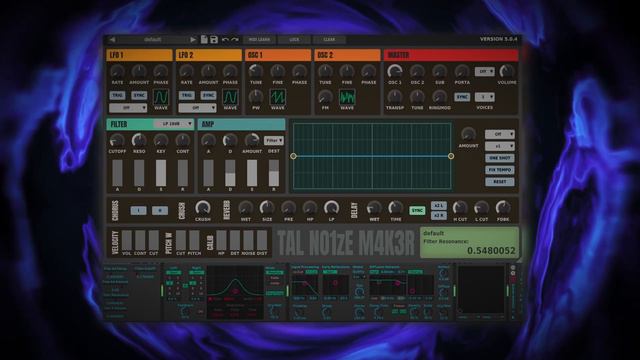The image size is (640, 360).
Task: Click the envelope editor right node
Action: (451, 156)
